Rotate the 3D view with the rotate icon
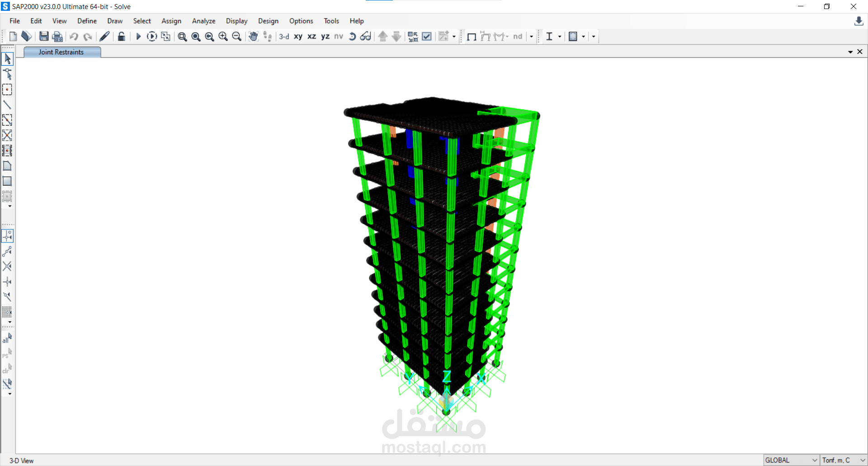This screenshot has width=868, height=466. [x=352, y=37]
